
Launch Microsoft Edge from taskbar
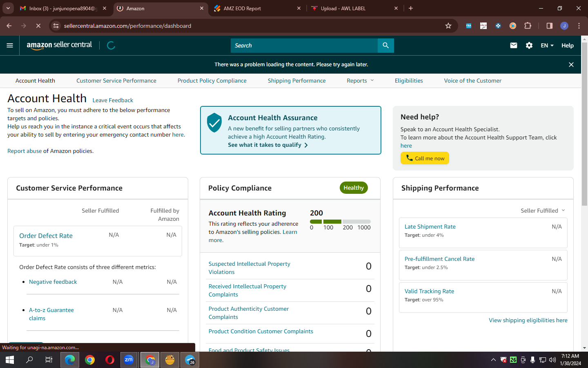point(70,360)
